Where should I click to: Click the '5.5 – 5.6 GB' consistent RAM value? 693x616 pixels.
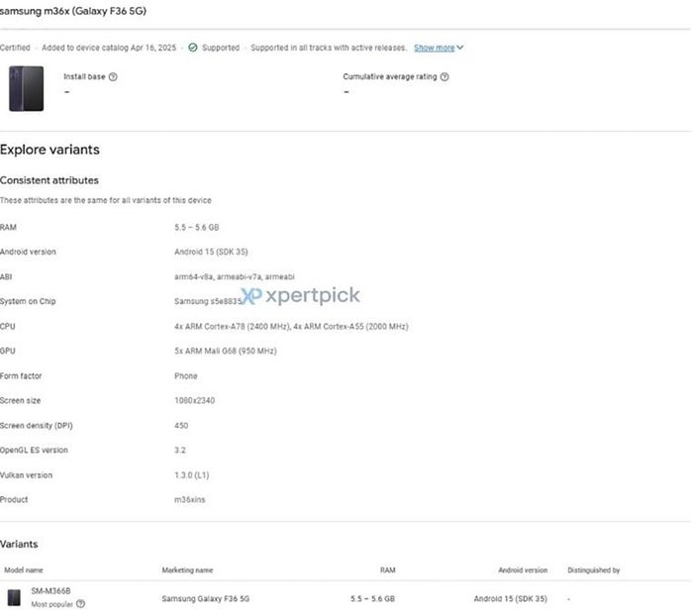(x=197, y=228)
